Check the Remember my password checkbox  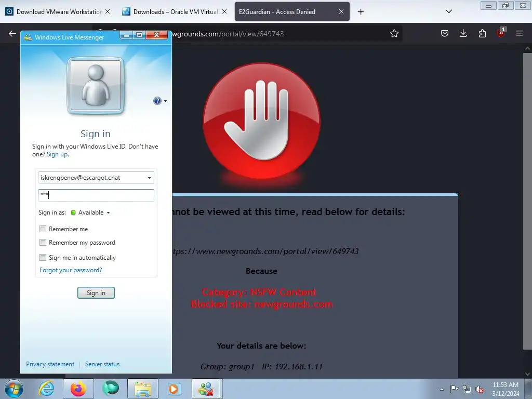[x=43, y=243]
